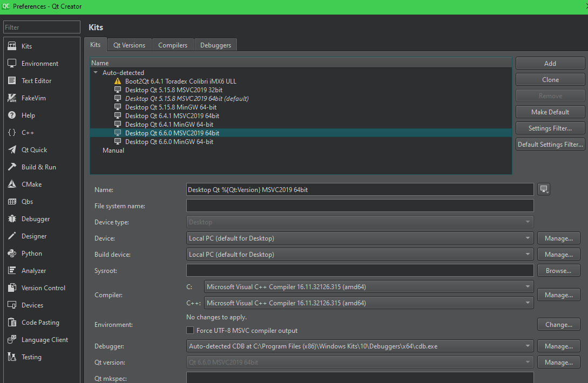Open FakeVim settings category
This screenshot has width=588, height=383.
(42, 98)
